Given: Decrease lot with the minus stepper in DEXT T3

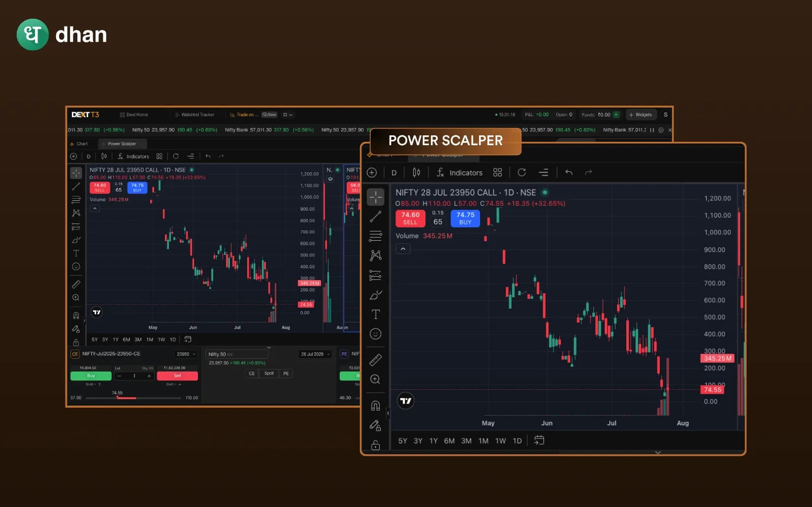Looking at the screenshot, I should point(119,376).
